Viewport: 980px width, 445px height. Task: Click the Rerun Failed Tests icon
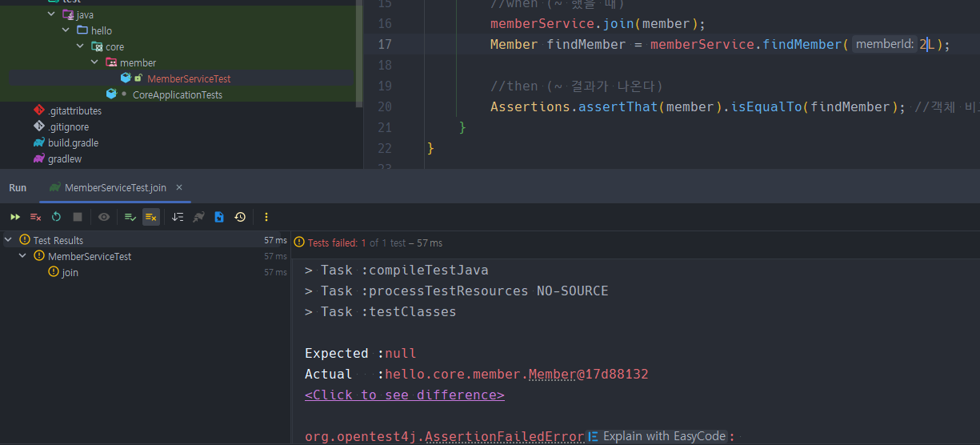tap(35, 217)
